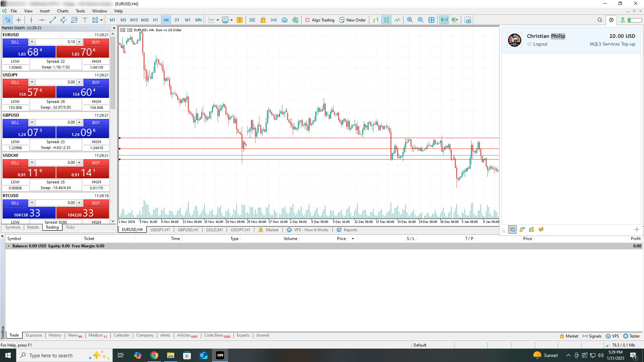Take a chart screenshot with camera icon
The width and height of the screenshot is (644, 362).
click(x=468, y=20)
